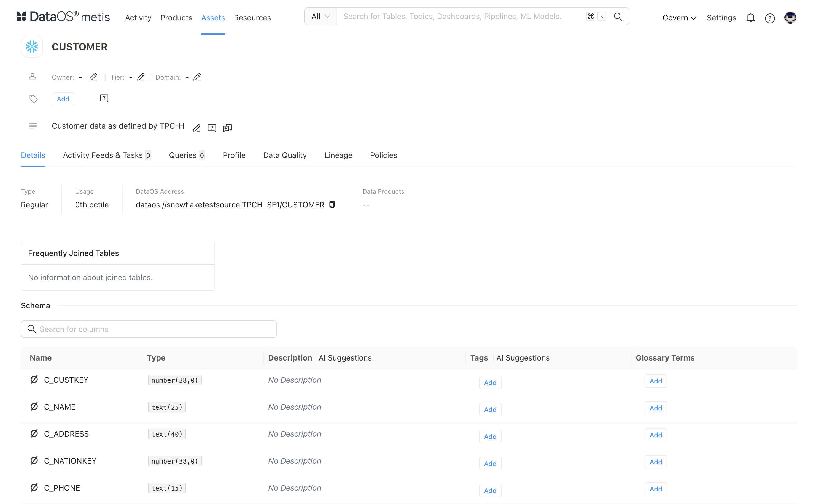The image size is (813, 504).
Task: Open the Policies tab
Action: (x=384, y=155)
